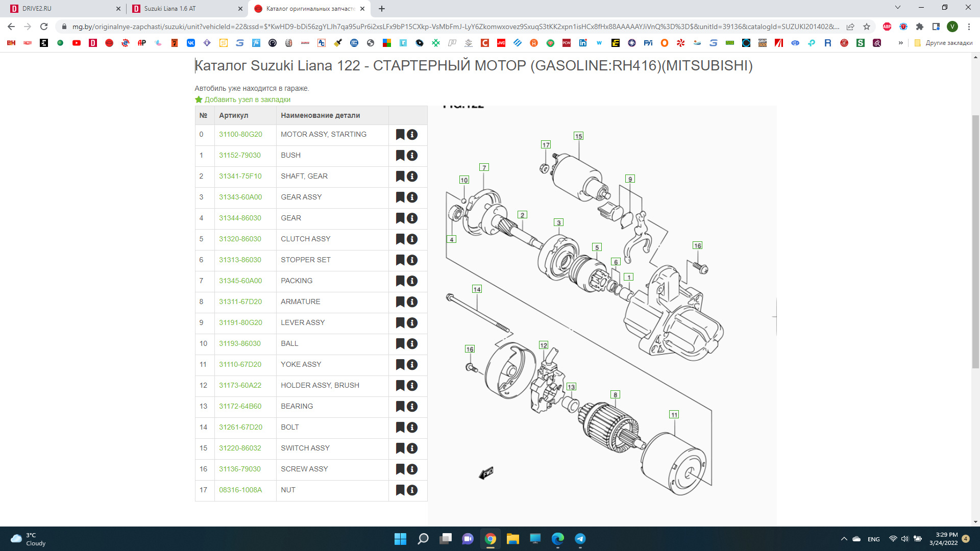Open Telegram from the taskbar
The image size is (980, 551).
580,539
